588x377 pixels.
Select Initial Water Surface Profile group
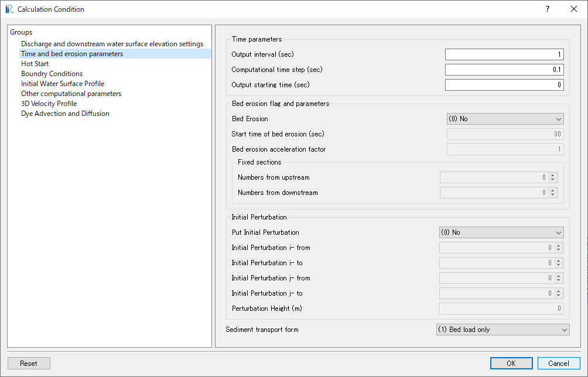(x=63, y=84)
